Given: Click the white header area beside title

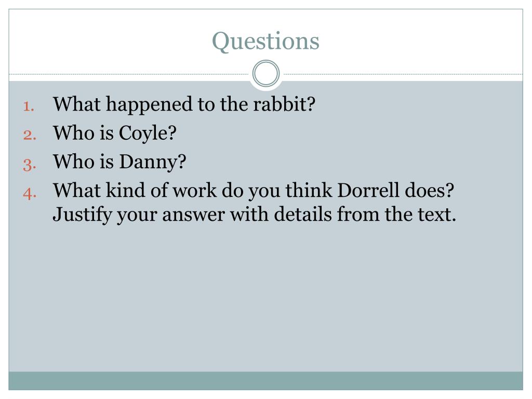Looking at the screenshot, I should (x=109, y=42).
